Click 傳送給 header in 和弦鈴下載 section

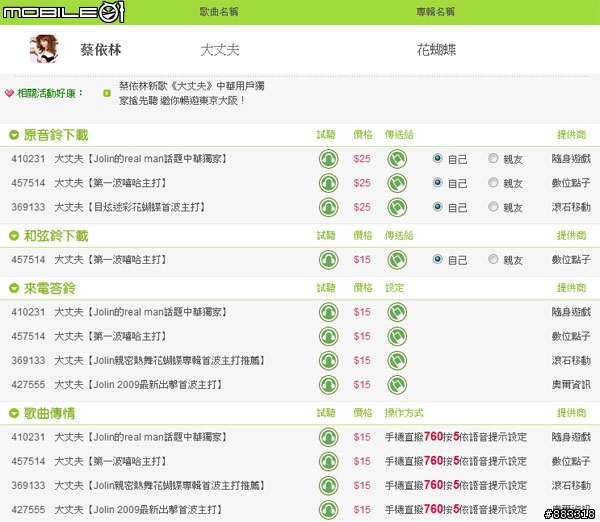399,235
